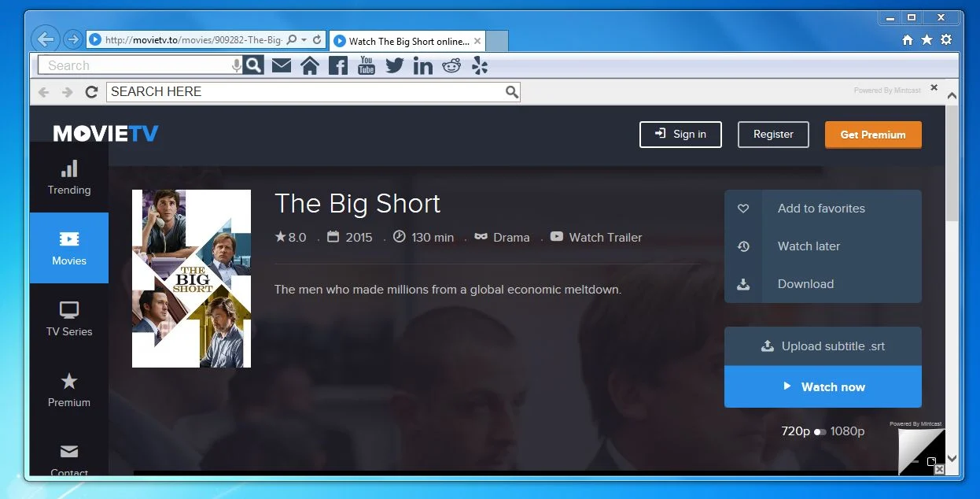Click the Watch now button
The height and width of the screenshot is (499, 980).
[823, 387]
